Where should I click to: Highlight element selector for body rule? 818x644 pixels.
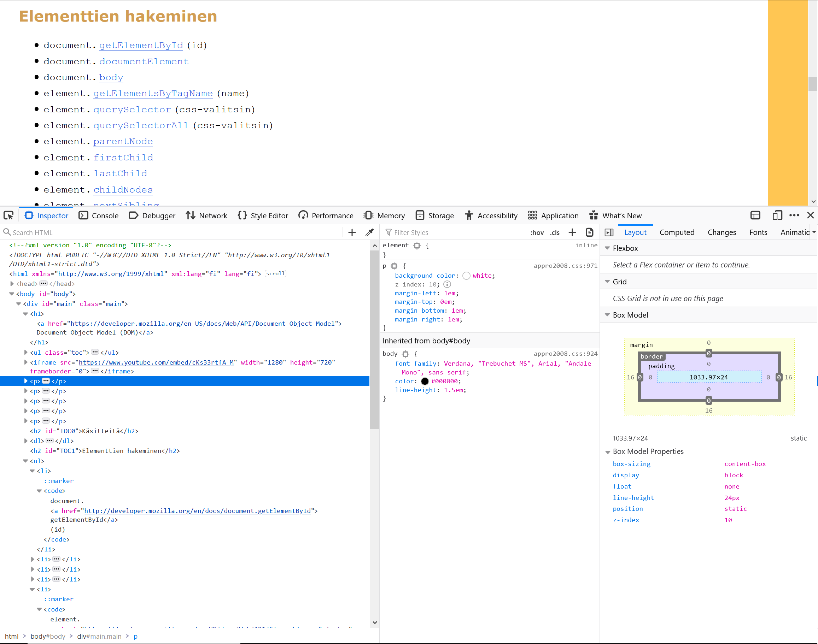(405, 354)
